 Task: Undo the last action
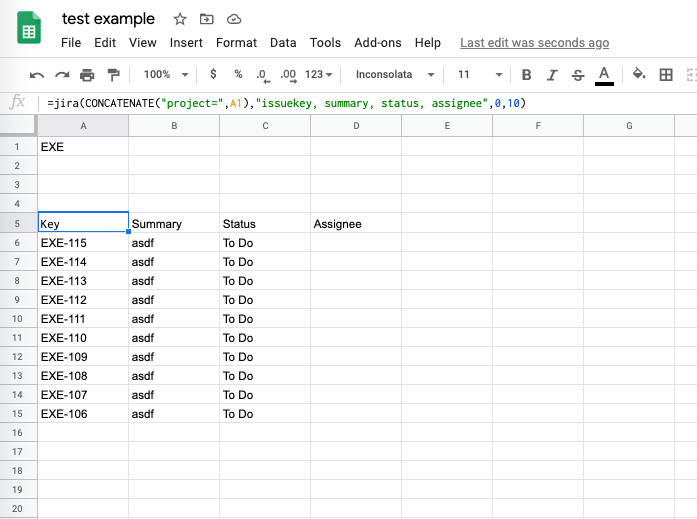37,75
